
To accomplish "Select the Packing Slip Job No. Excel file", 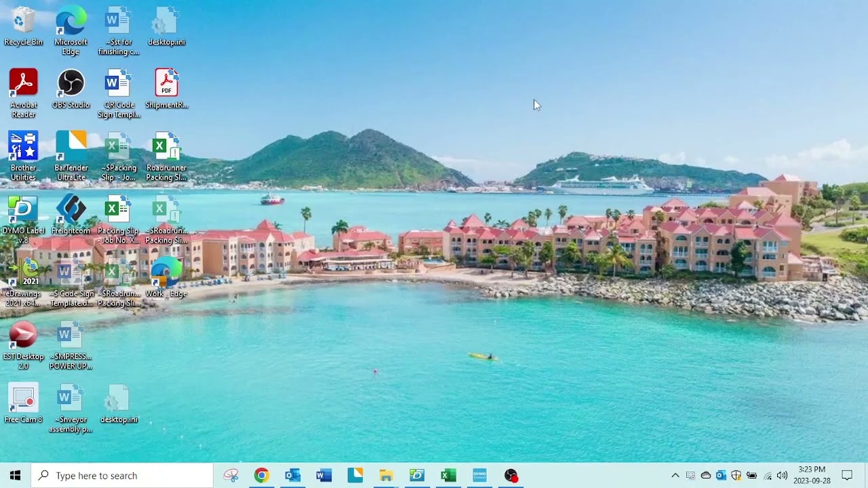I will (x=118, y=220).
